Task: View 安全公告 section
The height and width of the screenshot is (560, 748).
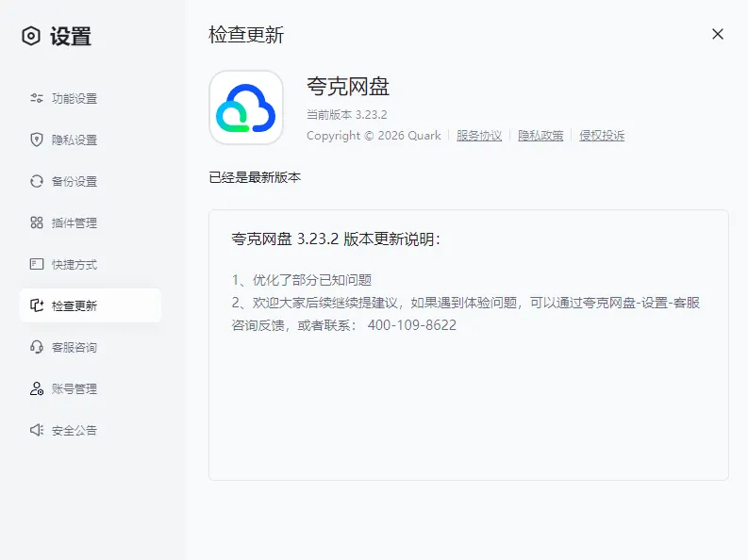Action: pyautogui.click(x=91, y=430)
